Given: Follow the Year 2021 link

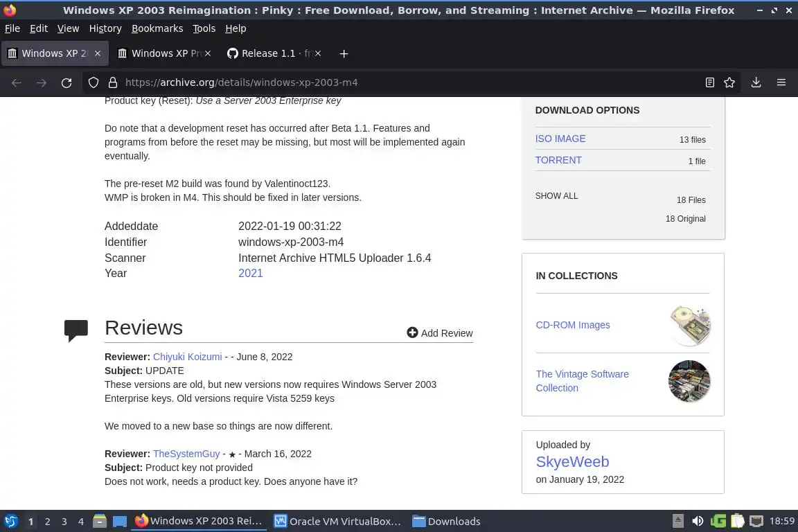Looking at the screenshot, I should (250, 274).
